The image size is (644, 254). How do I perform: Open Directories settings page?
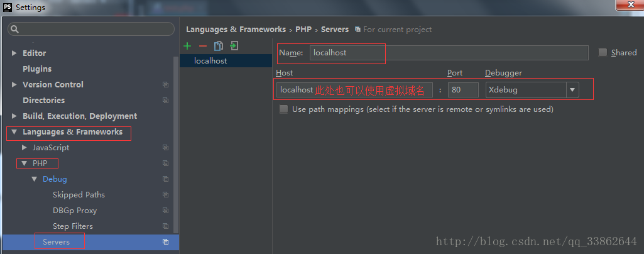point(43,101)
